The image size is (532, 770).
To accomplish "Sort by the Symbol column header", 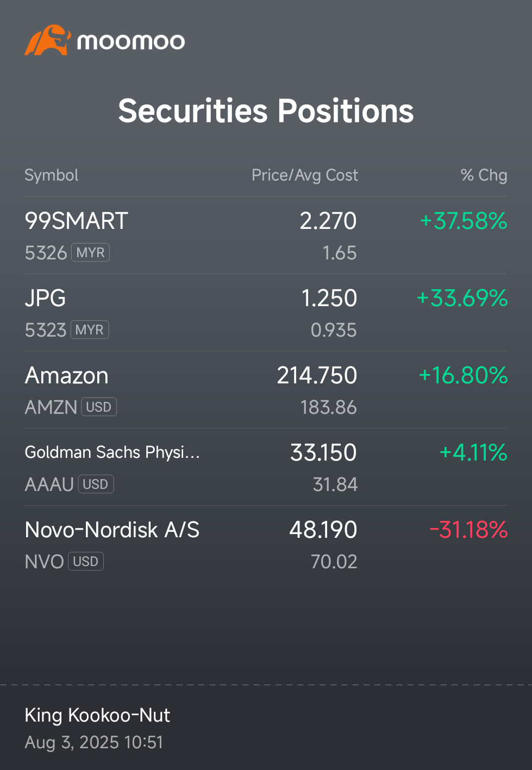I will (52, 175).
